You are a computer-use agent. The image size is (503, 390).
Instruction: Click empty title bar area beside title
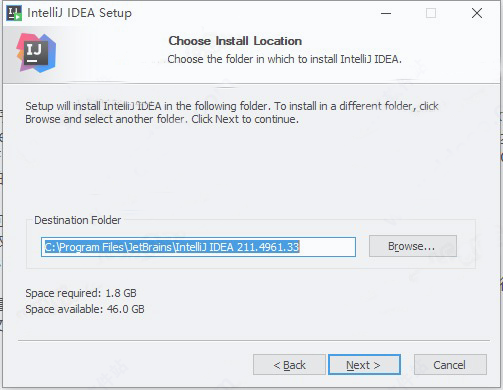(253, 13)
